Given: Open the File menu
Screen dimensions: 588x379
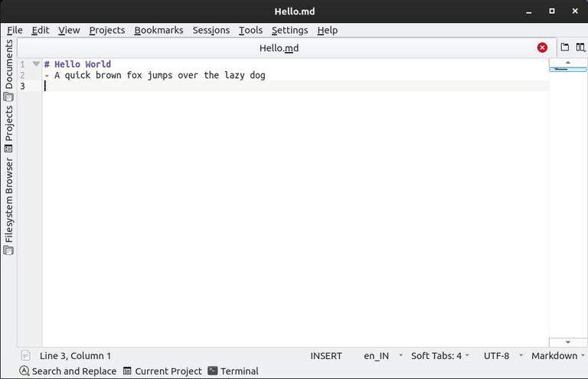Looking at the screenshot, I should tap(15, 30).
